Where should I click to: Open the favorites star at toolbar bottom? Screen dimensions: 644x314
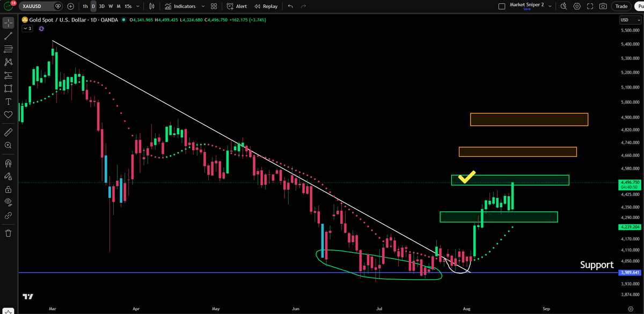coord(9,311)
